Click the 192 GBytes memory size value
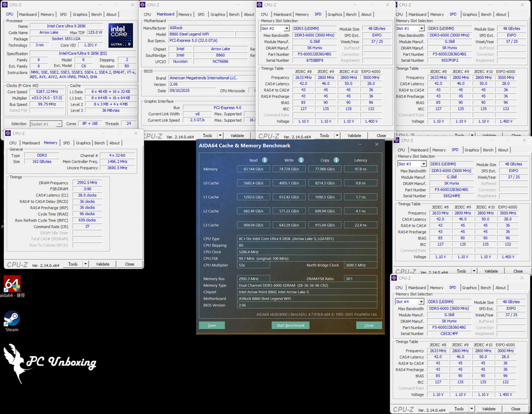 (x=42, y=161)
